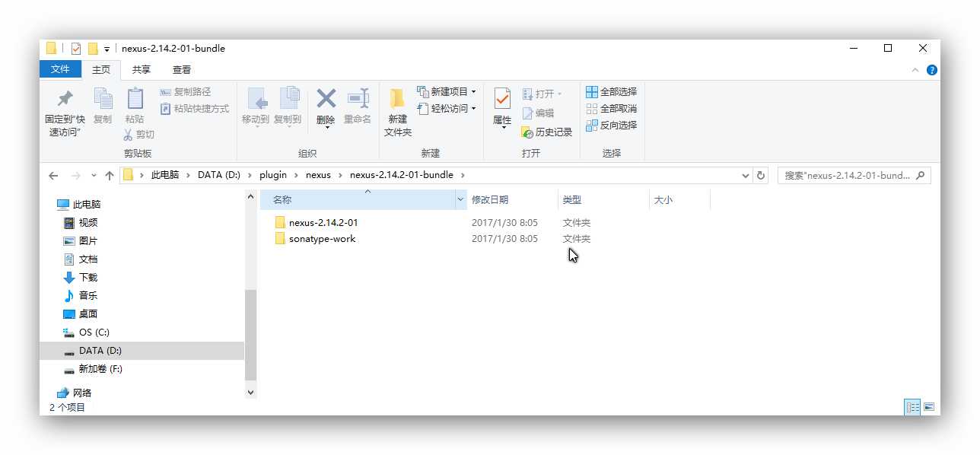The width and height of the screenshot is (980, 455).
Task: Open 下载 in navigation pane
Action: coord(80,278)
